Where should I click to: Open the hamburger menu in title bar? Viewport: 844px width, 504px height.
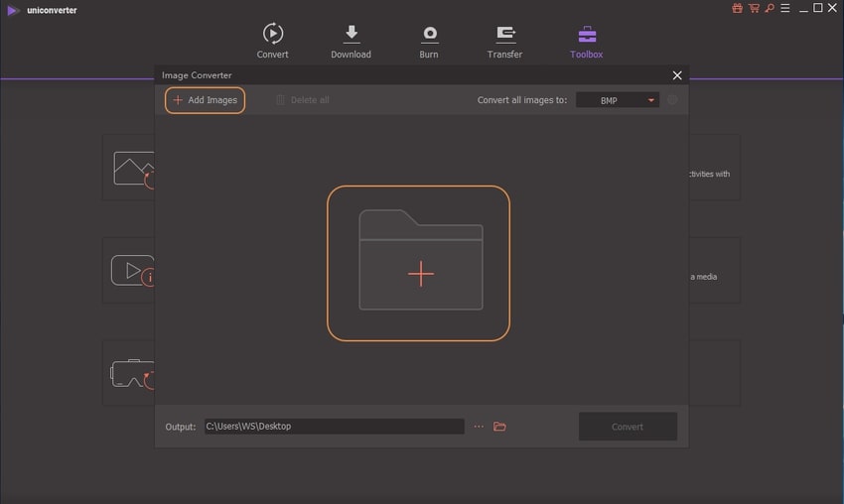point(783,8)
